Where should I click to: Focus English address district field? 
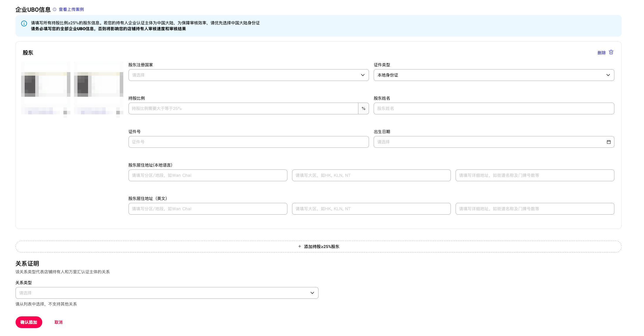(x=208, y=209)
